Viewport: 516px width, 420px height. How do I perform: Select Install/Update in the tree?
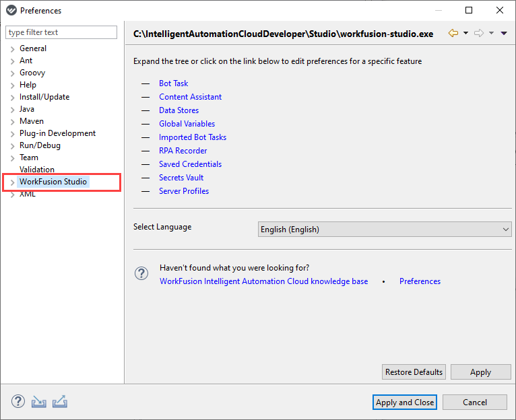point(44,97)
